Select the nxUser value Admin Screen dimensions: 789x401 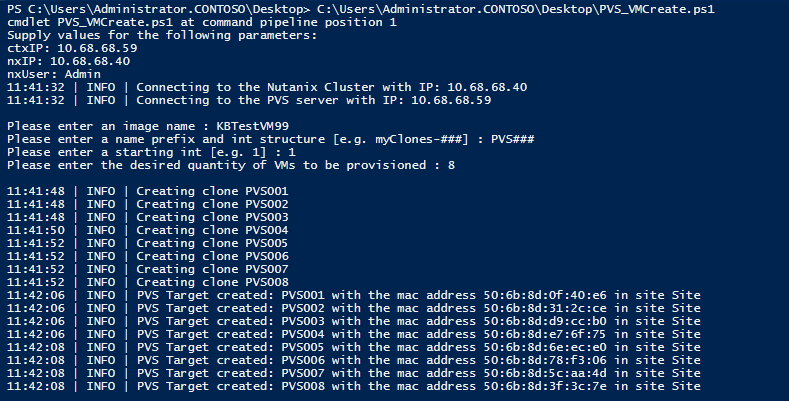[83, 74]
